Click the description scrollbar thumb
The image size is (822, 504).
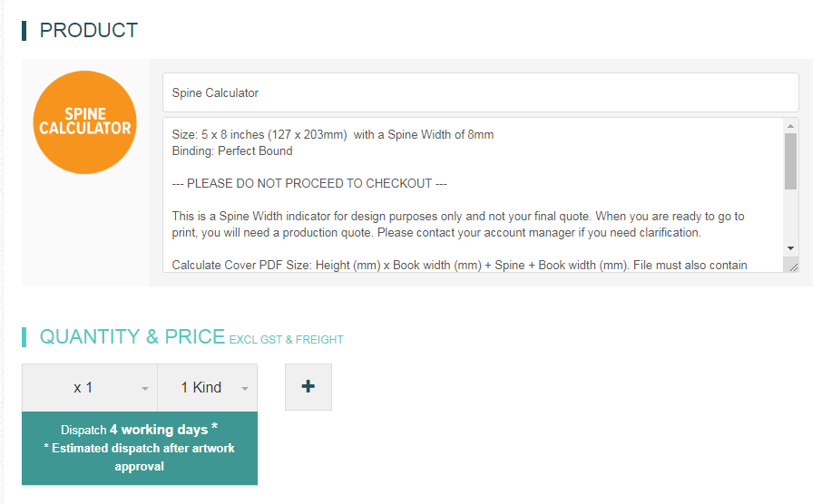(x=790, y=160)
